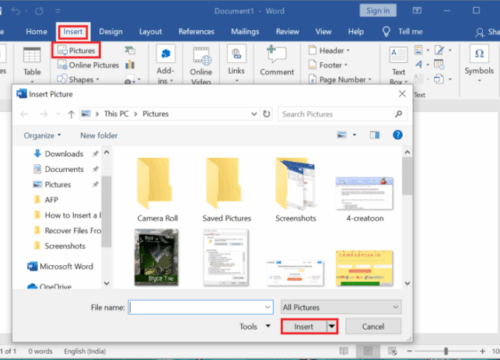
Task: Open the References tab
Action: (x=196, y=32)
